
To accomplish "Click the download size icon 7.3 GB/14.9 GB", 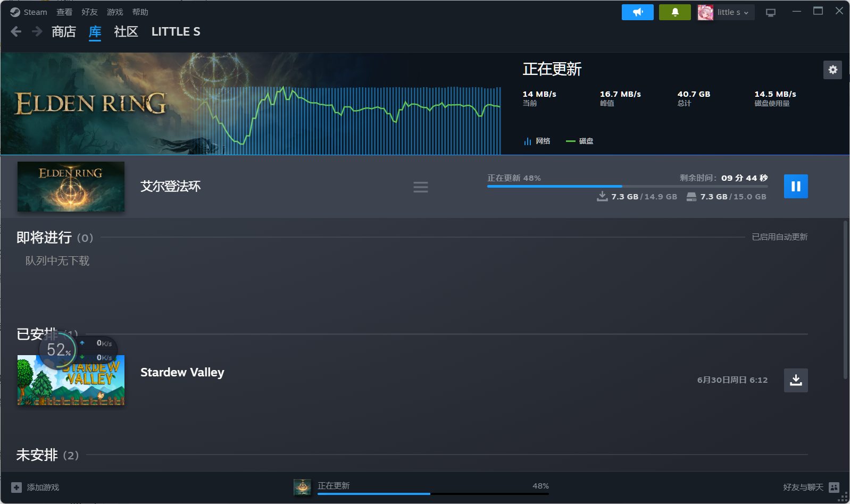I will [602, 196].
